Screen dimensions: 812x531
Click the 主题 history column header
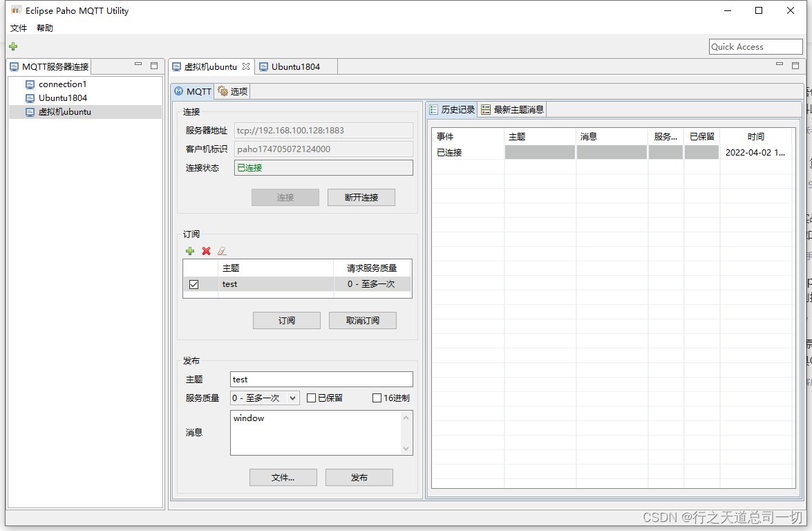tap(540, 137)
